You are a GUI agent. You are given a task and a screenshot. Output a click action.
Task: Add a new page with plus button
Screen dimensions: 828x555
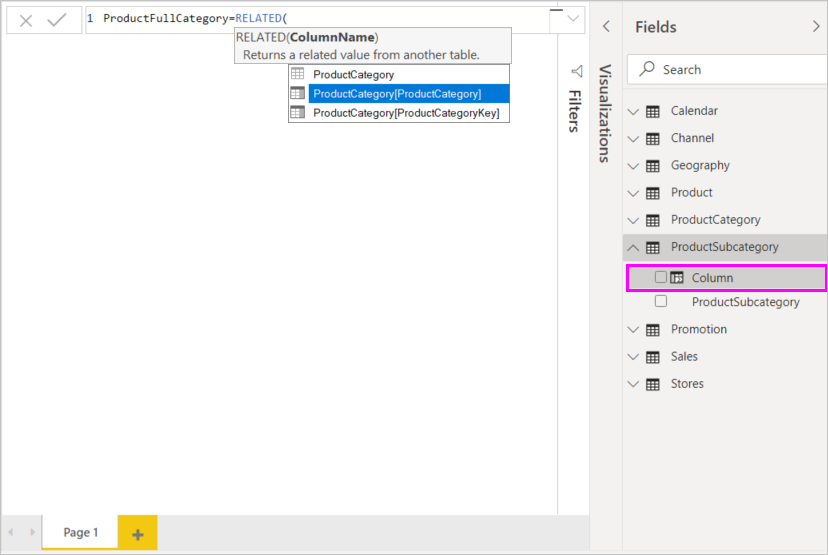(137, 534)
